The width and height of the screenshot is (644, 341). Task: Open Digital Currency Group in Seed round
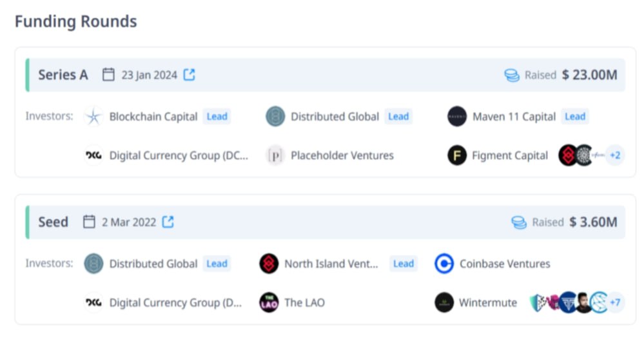point(175,303)
